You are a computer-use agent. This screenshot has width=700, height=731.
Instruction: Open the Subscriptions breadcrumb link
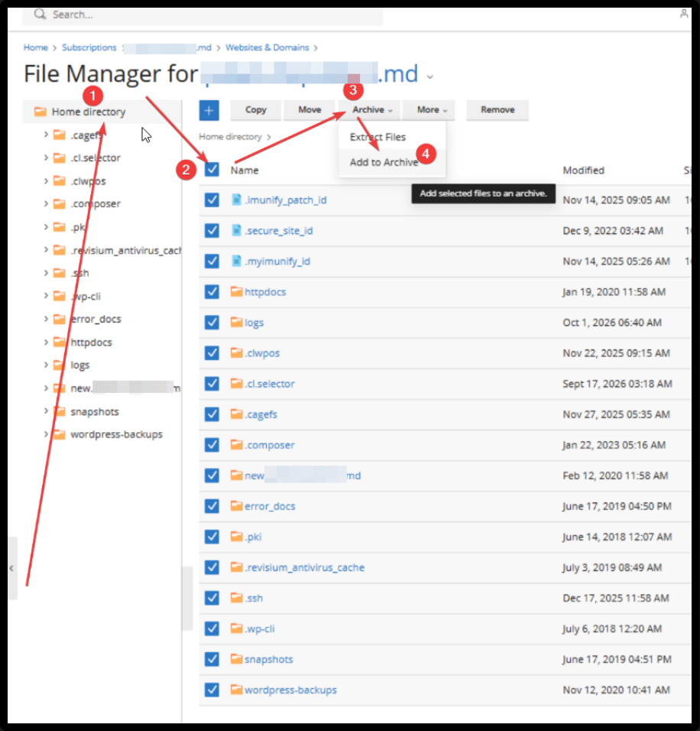[x=89, y=47]
